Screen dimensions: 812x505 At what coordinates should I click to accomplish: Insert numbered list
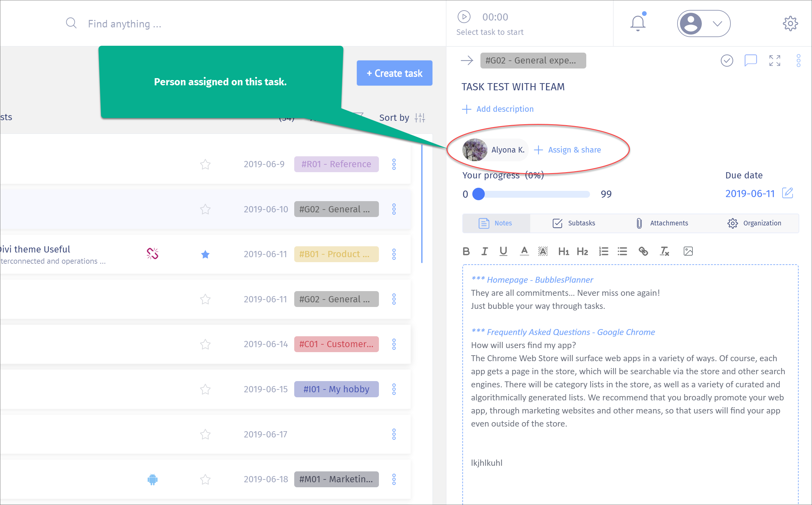(603, 251)
